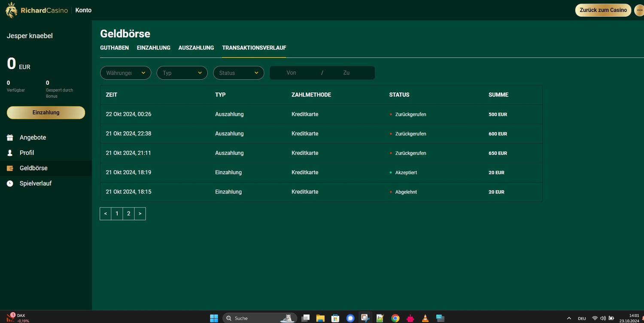Click the Zu end date field
Viewport: 644px width, 323px height.
click(346, 73)
